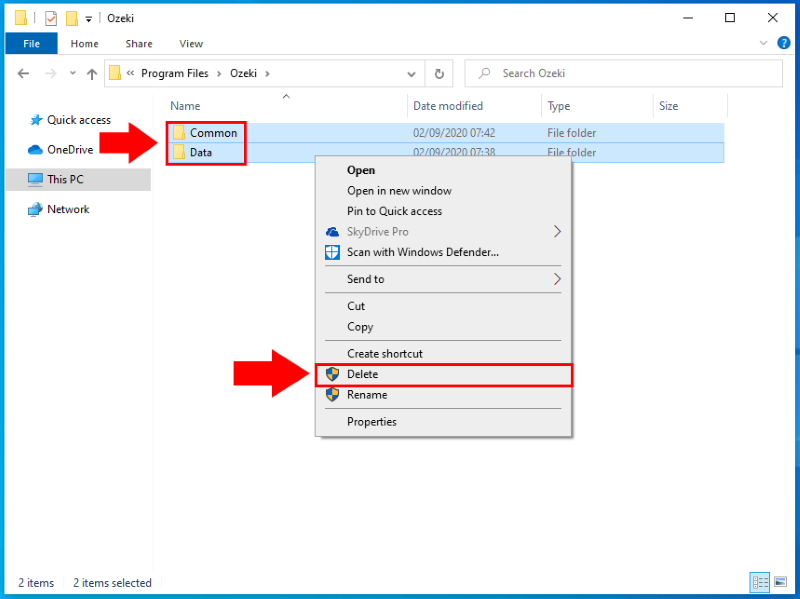Click the Common folder icon
The width and height of the screenshot is (800, 599).
tap(179, 133)
